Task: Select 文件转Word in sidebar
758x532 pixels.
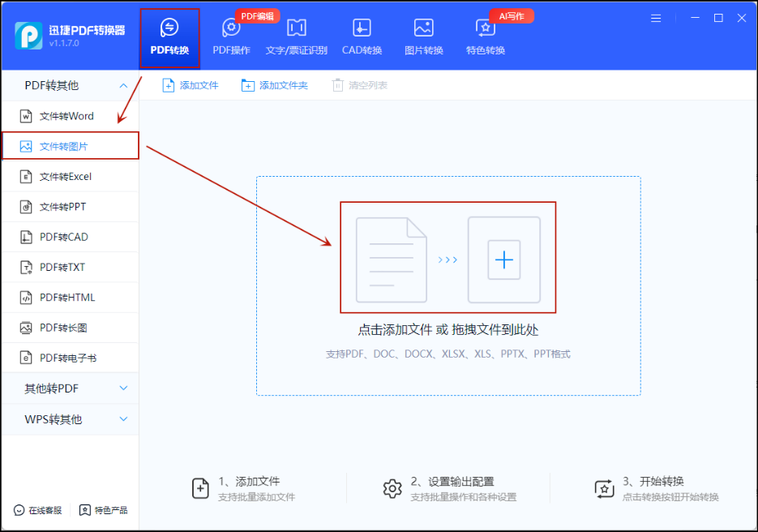Action: (x=70, y=116)
